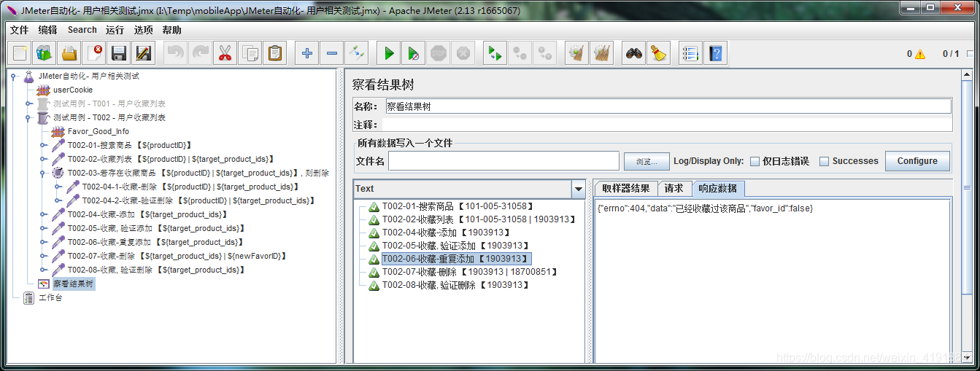980x371 pixels.
Task: Click the New test plan toolbar icon
Action: [x=20, y=53]
